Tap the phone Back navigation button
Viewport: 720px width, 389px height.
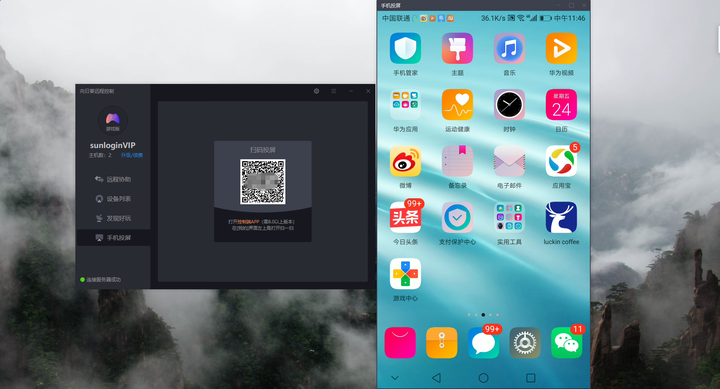[x=437, y=378]
